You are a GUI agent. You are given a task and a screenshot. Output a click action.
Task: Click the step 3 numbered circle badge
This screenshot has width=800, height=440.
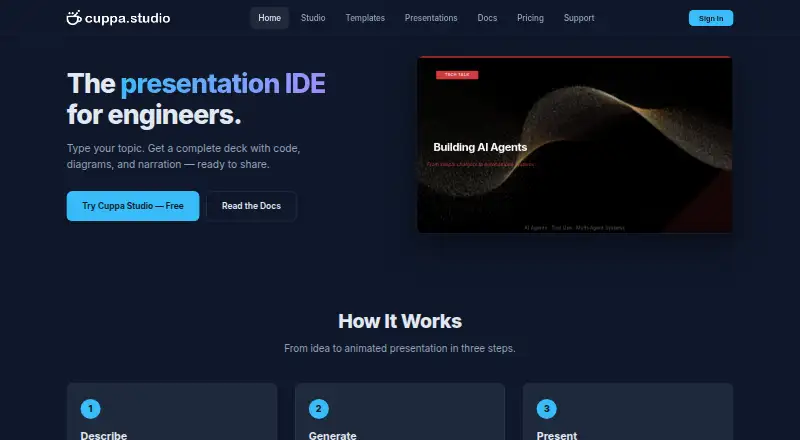click(x=546, y=408)
